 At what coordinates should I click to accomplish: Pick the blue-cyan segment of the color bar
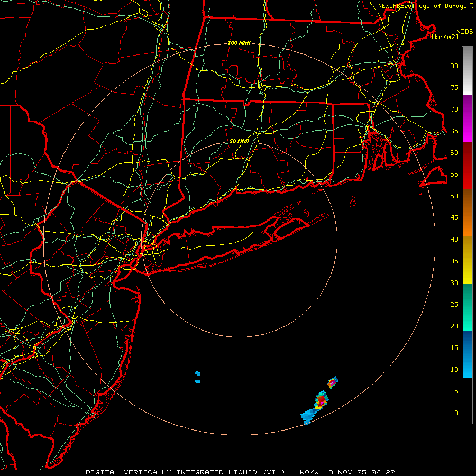[x=467, y=354]
